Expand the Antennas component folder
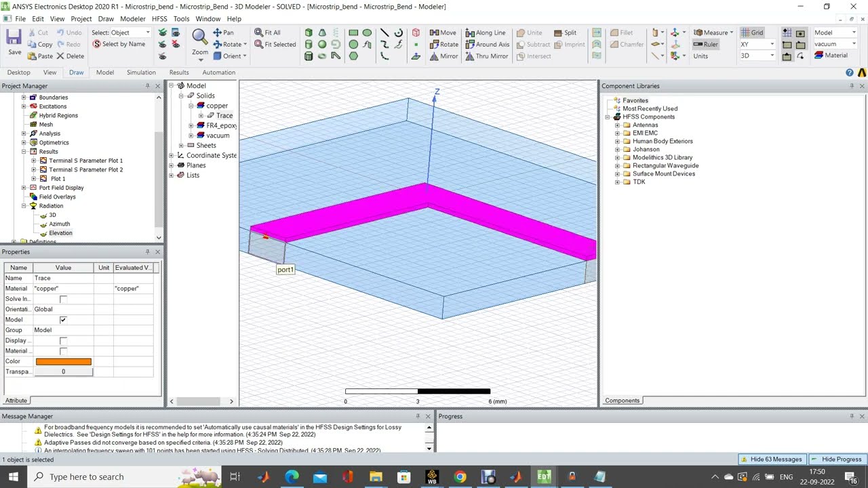Screen dimensions: 868x488 (x=617, y=125)
